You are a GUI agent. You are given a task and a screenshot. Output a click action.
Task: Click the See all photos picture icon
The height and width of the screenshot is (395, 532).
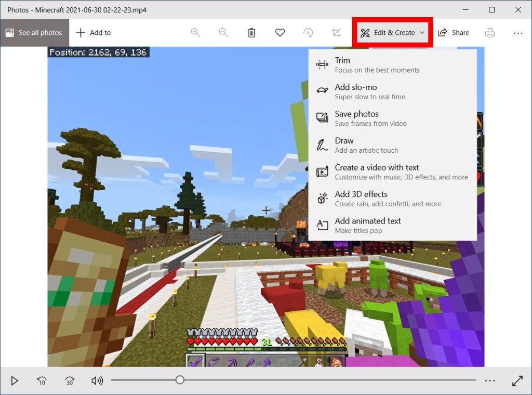[10, 33]
